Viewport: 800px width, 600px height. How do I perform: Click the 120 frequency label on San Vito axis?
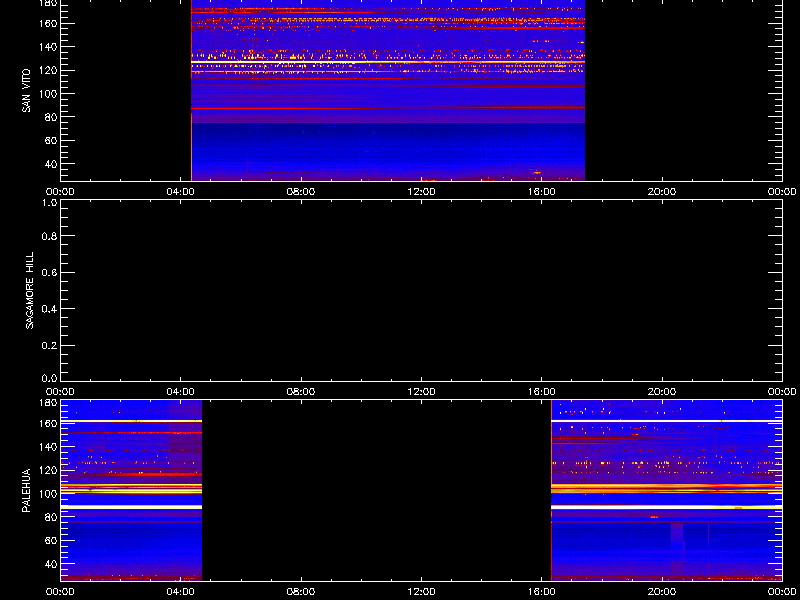(47, 70)
